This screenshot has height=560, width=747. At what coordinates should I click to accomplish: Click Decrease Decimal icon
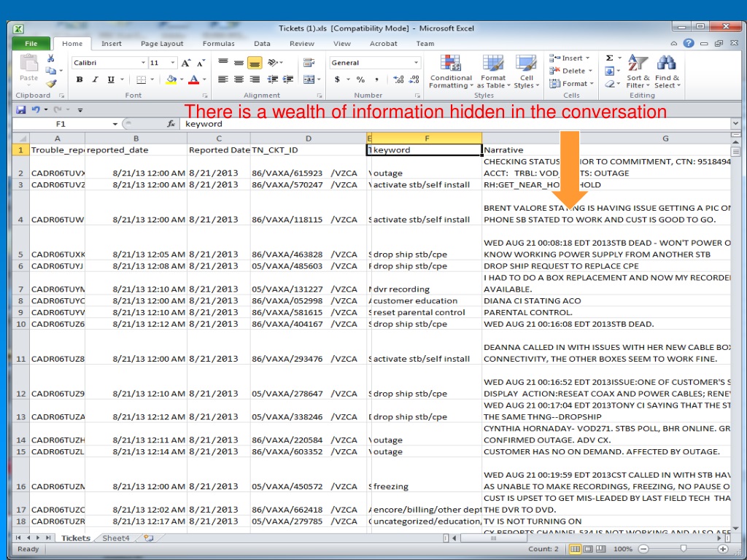[414, 79]
